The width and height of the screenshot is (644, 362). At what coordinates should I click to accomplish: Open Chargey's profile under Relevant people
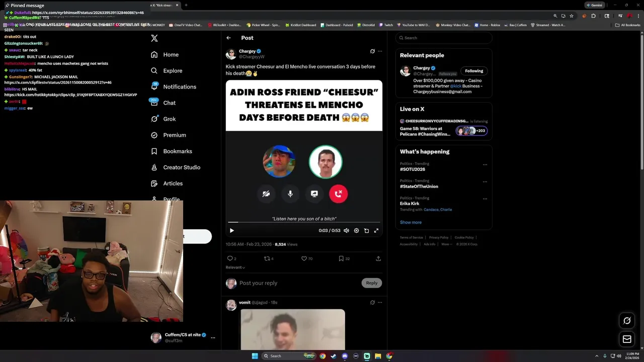coord(422,68)
